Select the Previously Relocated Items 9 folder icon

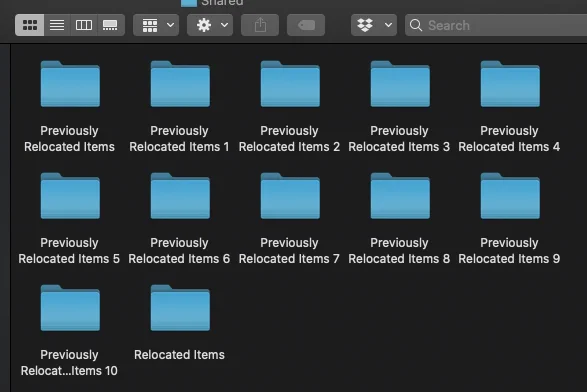[x=510, y=196]
